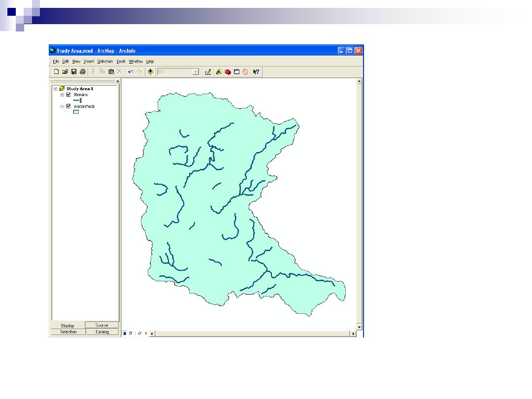
Task: Select the Study Area 1 data frame label
Action: (80, 89)
